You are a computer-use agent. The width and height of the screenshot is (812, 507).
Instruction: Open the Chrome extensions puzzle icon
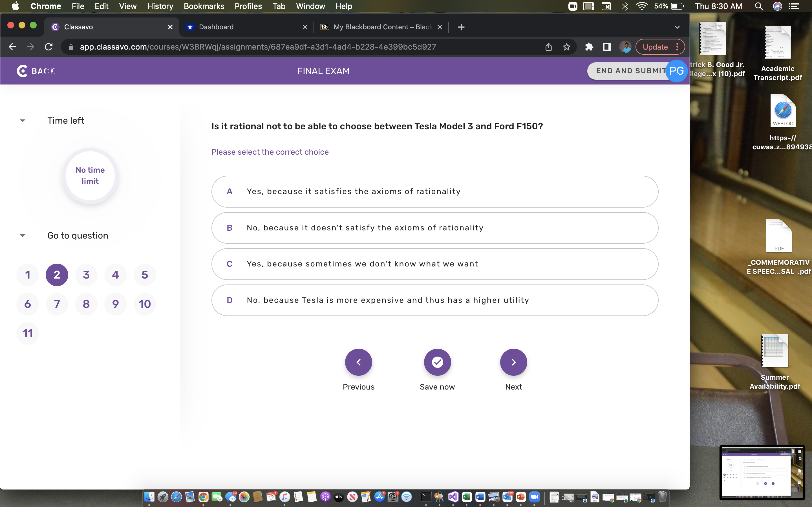point(590,47)
